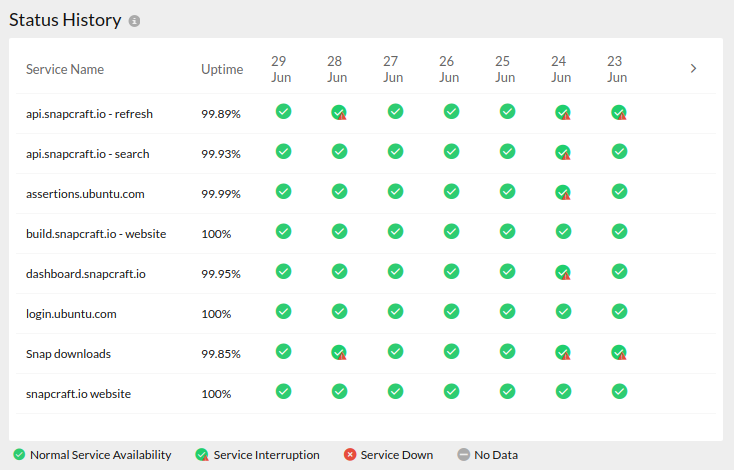Click the Normal Service Availability legend icon
734x470 pixels.
click(19, 455)
